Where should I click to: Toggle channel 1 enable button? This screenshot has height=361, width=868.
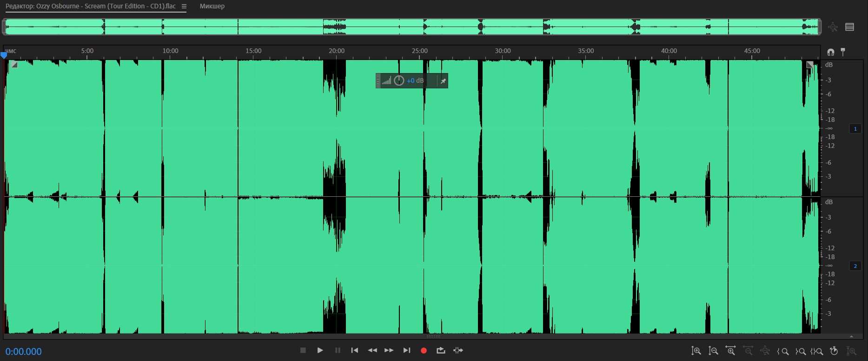855,129
